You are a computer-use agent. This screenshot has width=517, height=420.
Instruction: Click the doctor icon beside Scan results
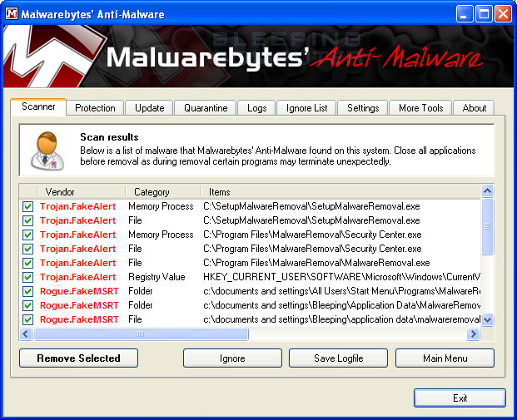(47, 151)
